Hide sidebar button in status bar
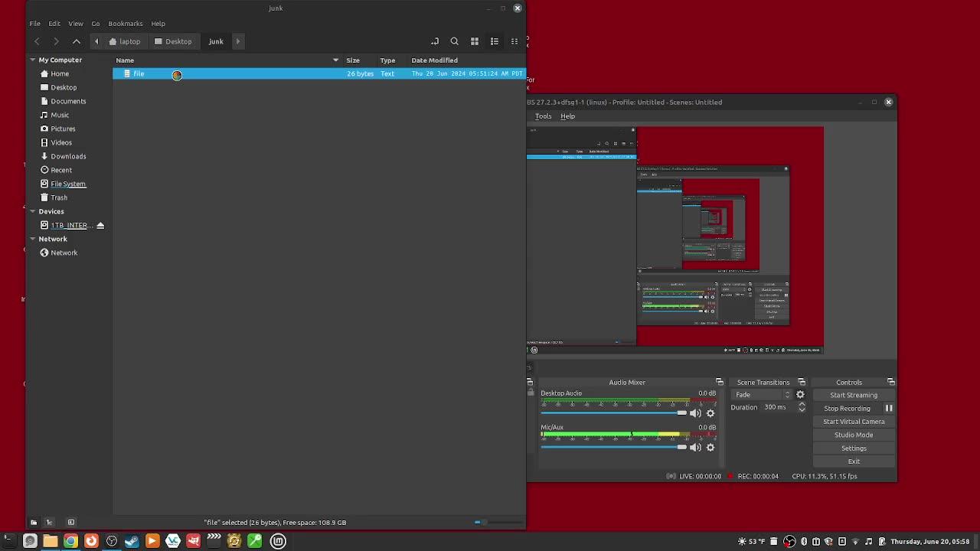 [x=71, y=523]
